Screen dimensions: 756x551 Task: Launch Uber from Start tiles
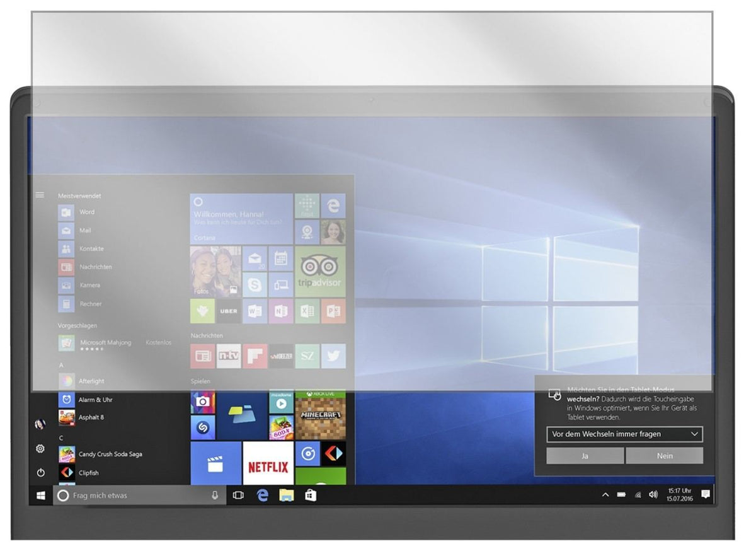click(229, 311)
